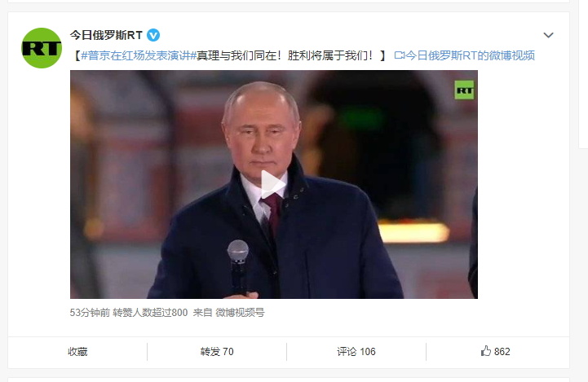
Task: Open the account name 今日俄罗斯RT
Action: 106,35
